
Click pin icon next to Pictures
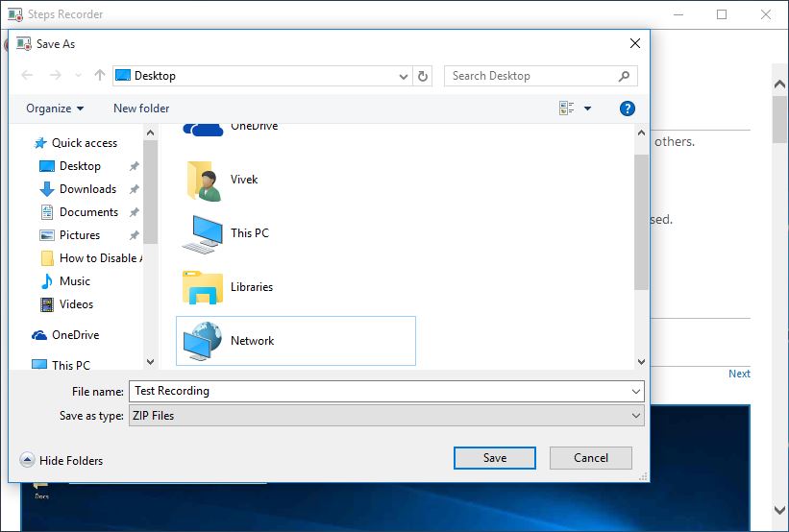click(134, 235)
